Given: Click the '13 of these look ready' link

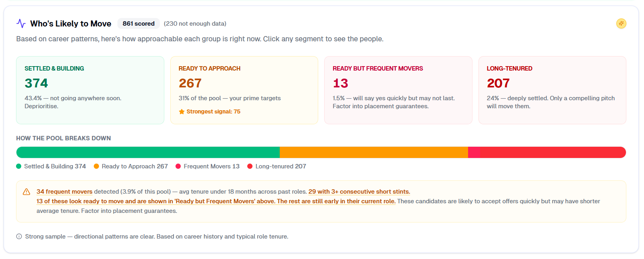Looking at the screenshot, I should tap(216, 201).
